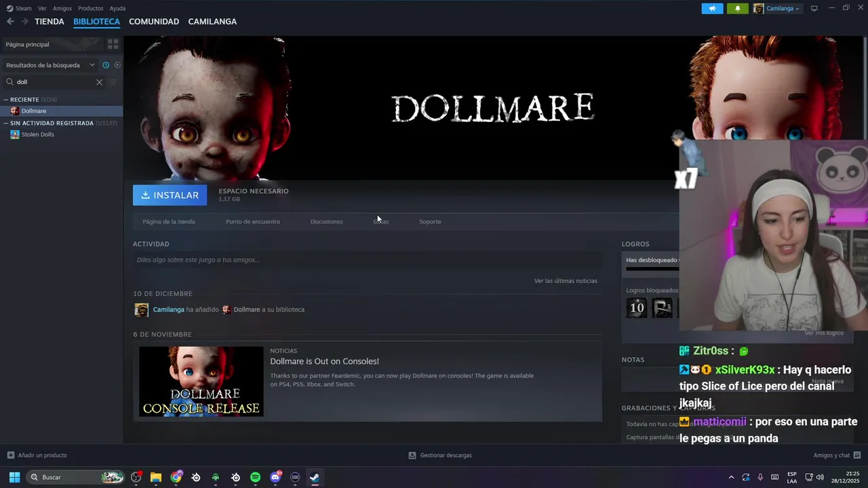This screenshot has width=868, height=488.
Task: Open Discord from the taskbar
Action: coord(275,477)
